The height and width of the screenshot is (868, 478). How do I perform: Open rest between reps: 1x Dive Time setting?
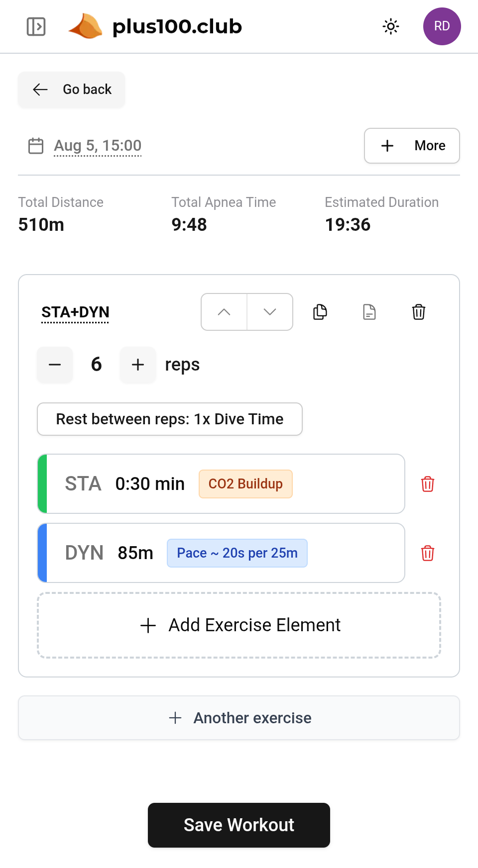pyautogui.click(x=169, y=419)
